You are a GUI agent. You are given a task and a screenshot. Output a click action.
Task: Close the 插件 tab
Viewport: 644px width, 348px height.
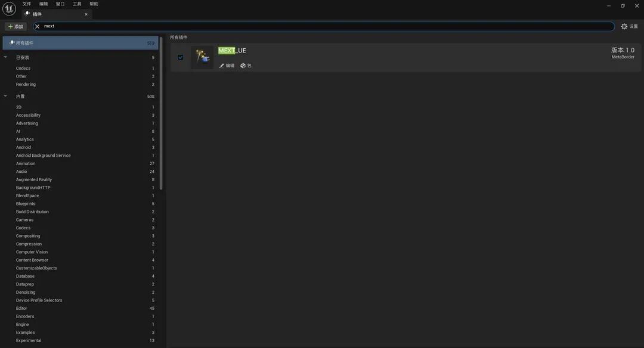click(86, 14)
